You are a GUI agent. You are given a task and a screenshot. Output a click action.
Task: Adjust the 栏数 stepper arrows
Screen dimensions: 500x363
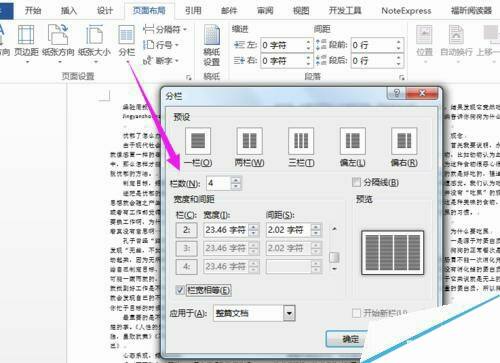click(x=236, y=183)
